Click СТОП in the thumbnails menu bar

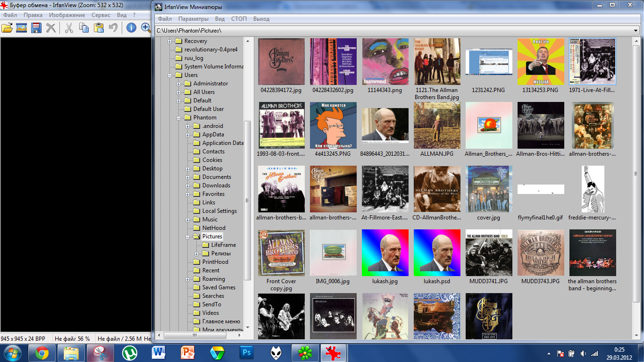pos(239,19)
